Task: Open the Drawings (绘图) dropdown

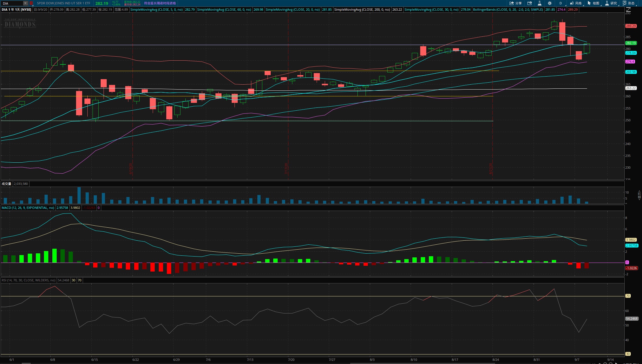Action: (x=594, y=3)
